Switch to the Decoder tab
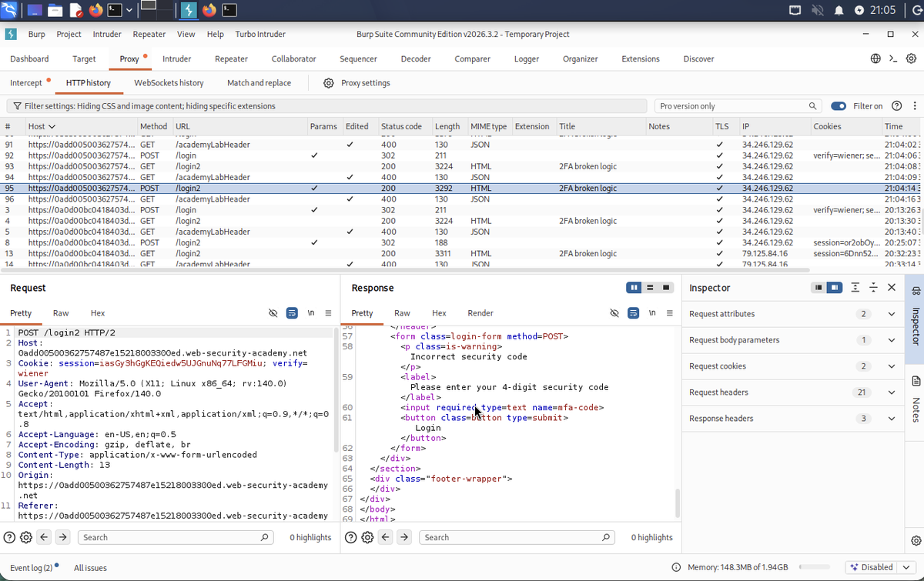Viewport: 924px width, 581px height. click(x=415, y=58)
